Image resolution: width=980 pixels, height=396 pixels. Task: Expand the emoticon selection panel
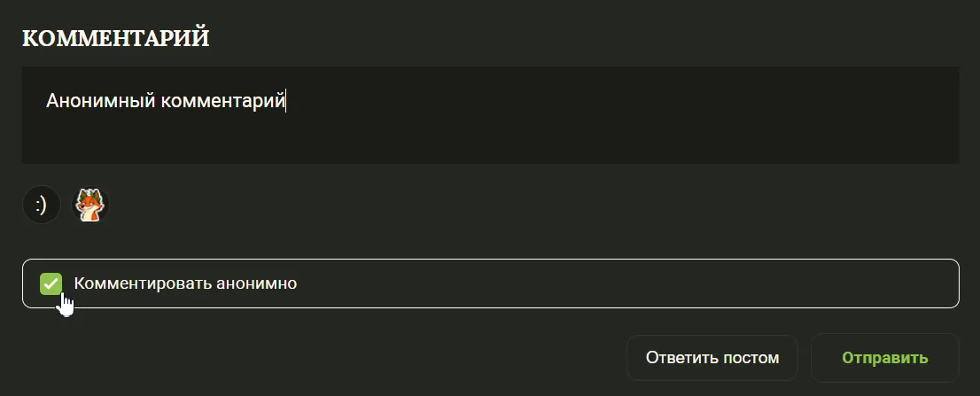click(x=41, y=206)
